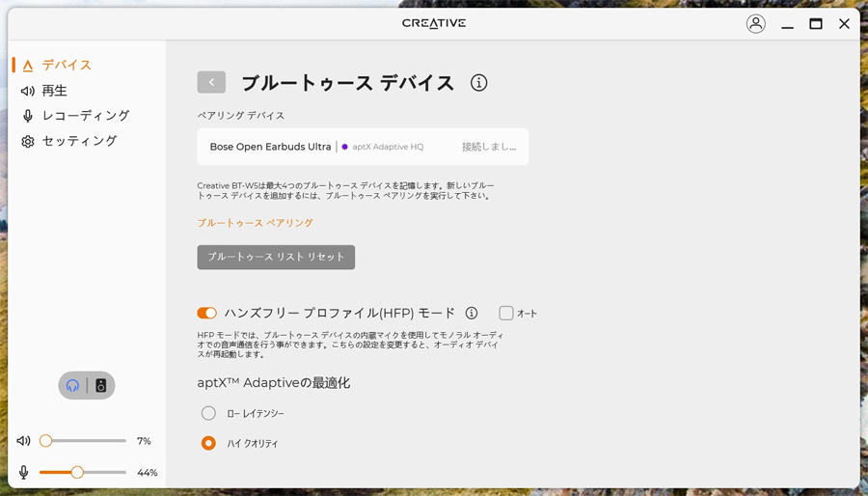The width and height of the screenshot is (868, 496).
Task: Go back with the arrow button
Action: [x=211, y=82]
